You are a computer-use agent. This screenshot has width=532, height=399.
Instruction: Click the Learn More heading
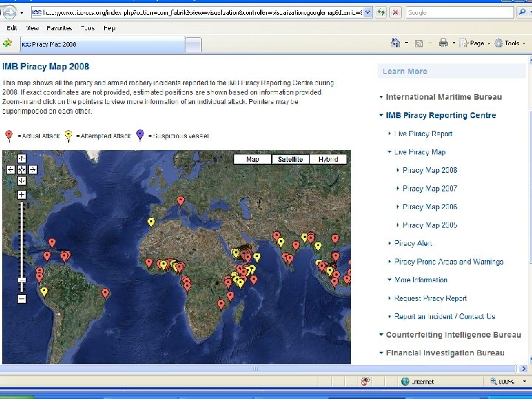coord(405,72)
